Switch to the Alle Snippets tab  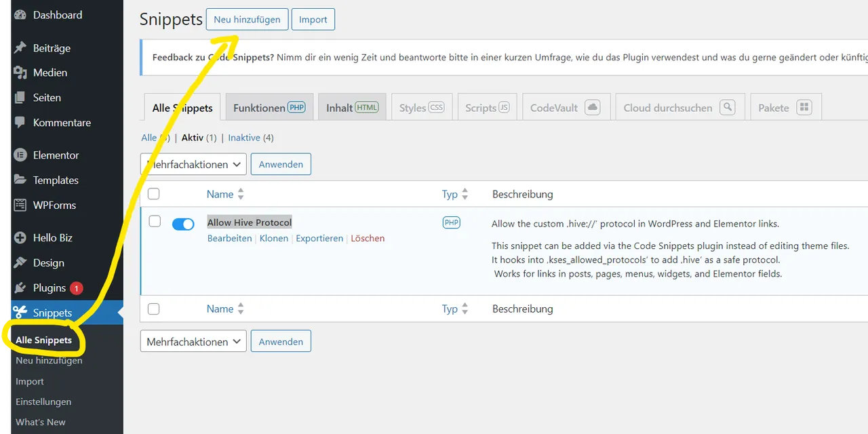[x=182, y=108]
